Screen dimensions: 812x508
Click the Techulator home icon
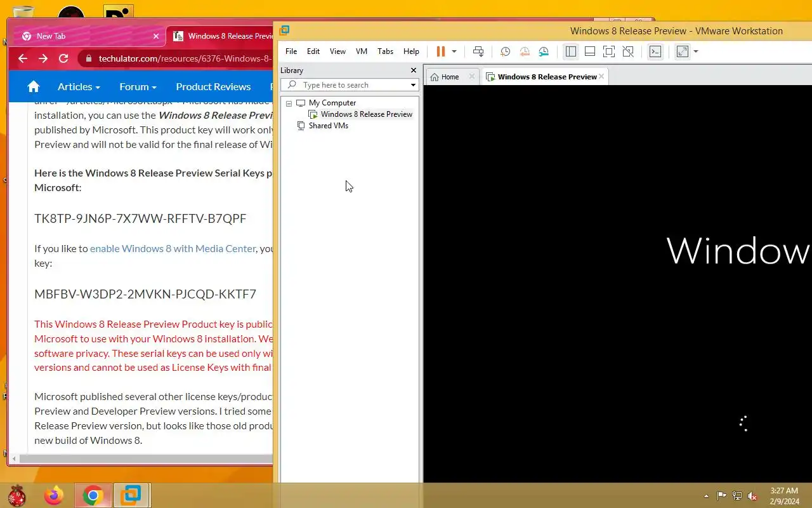tap(34, 87)
